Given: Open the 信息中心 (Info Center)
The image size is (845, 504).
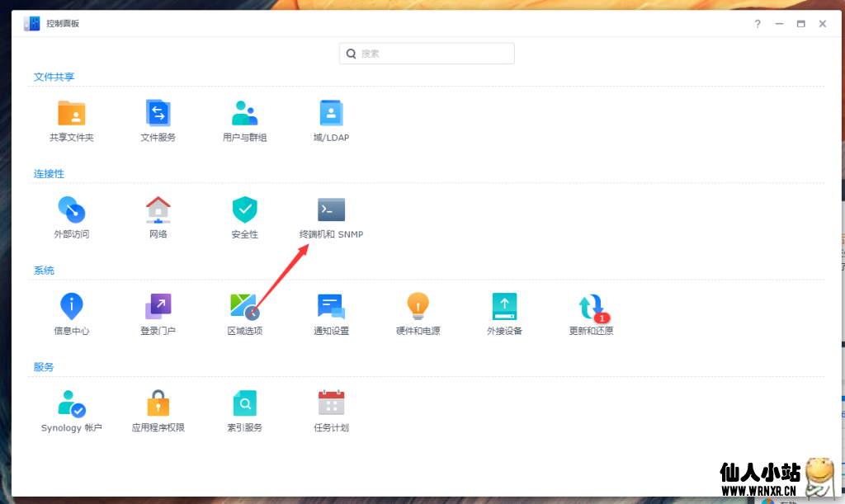Looking at the screenshot, I should (x=72, y=313).
